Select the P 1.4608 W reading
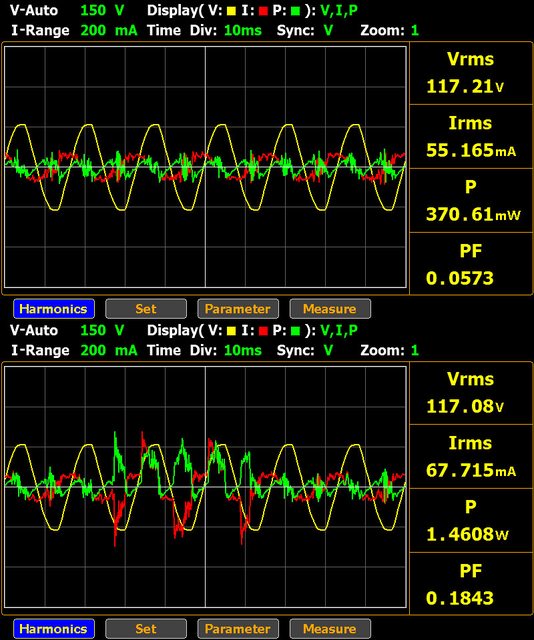 pyautogui.click(x=471, y=520)
